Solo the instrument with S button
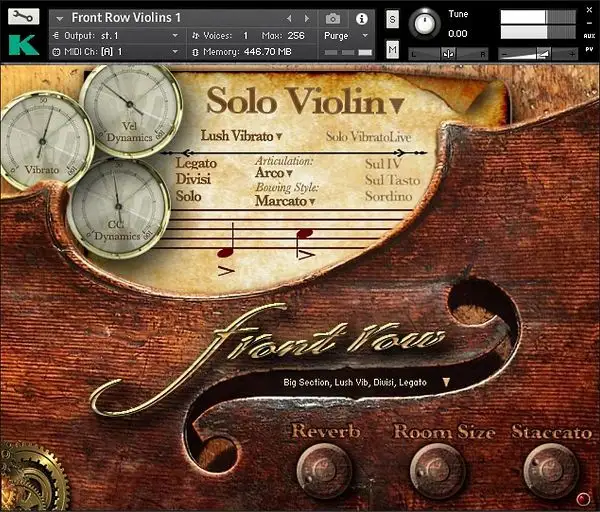This screenshot has height=512, width=600. pos(392,19)
